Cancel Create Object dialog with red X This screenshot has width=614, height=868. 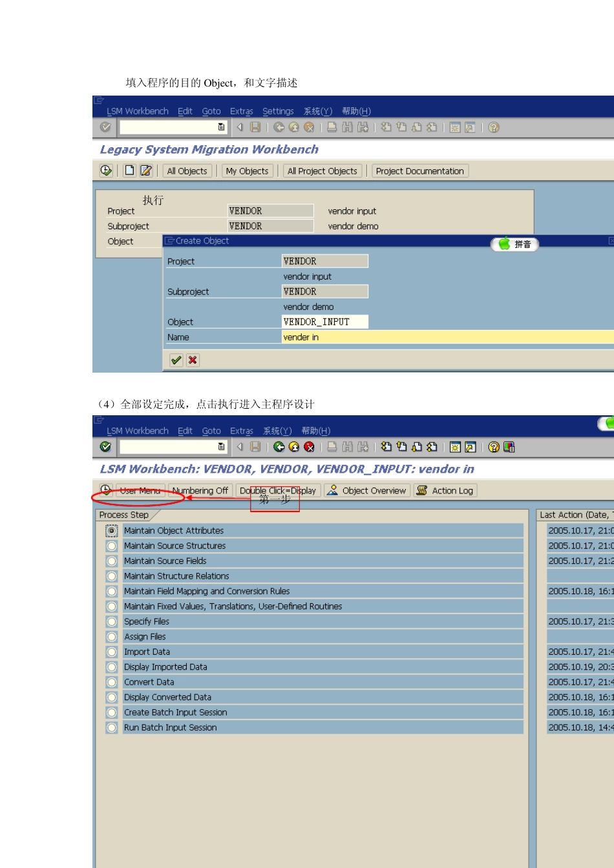point(193,360)
